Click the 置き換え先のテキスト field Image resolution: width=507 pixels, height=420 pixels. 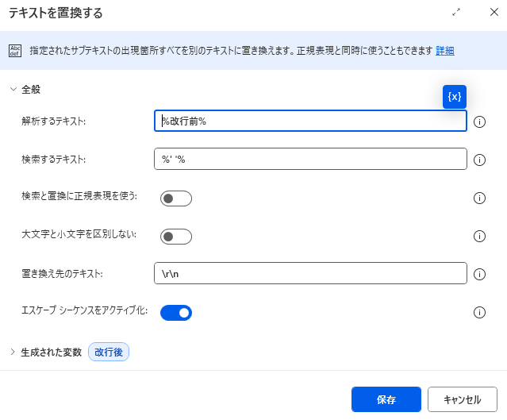click(309, 274)
